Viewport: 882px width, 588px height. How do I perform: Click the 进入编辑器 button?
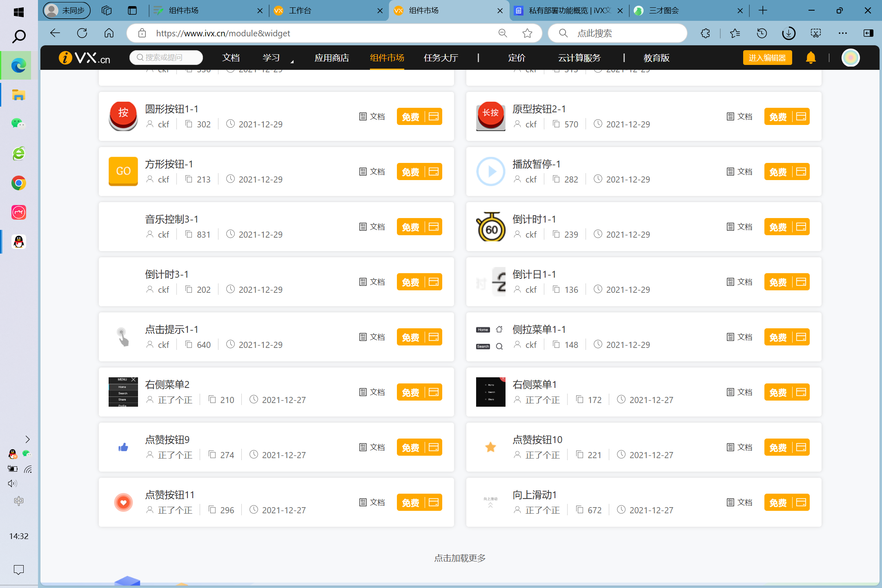[x=767, y=58]
